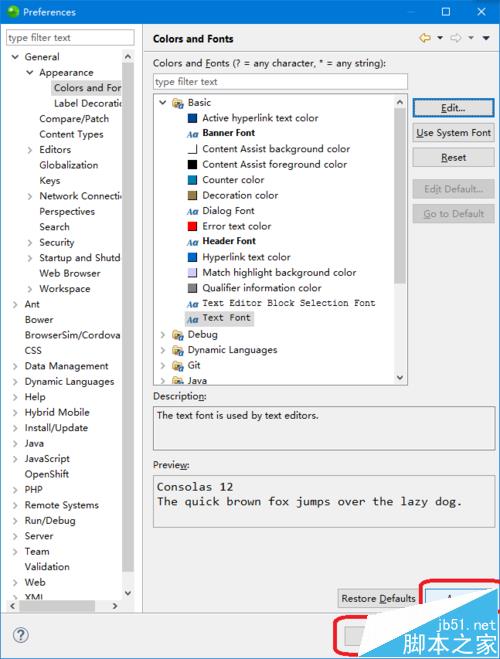Viewport: 500px width, 659px height.
Task: Expand the Git fonts category
Action: [x=163, y=366]
